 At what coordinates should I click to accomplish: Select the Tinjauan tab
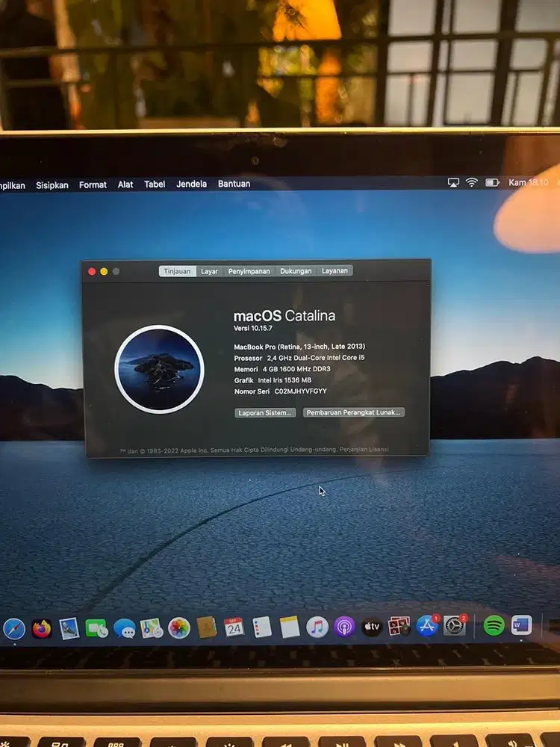pyautogui.click(x=177, y=271)
